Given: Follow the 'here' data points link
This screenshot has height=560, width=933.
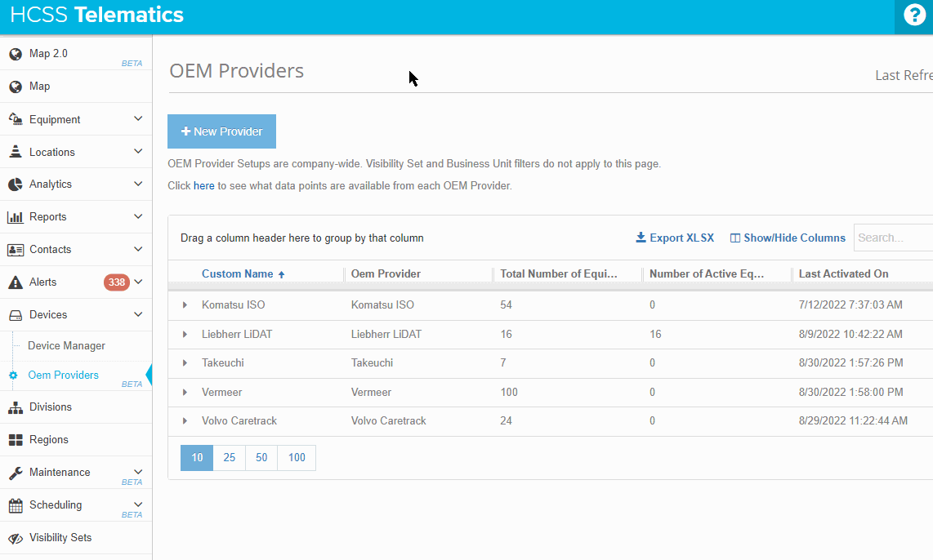Looking at the screenshot, I should (203, 186).
